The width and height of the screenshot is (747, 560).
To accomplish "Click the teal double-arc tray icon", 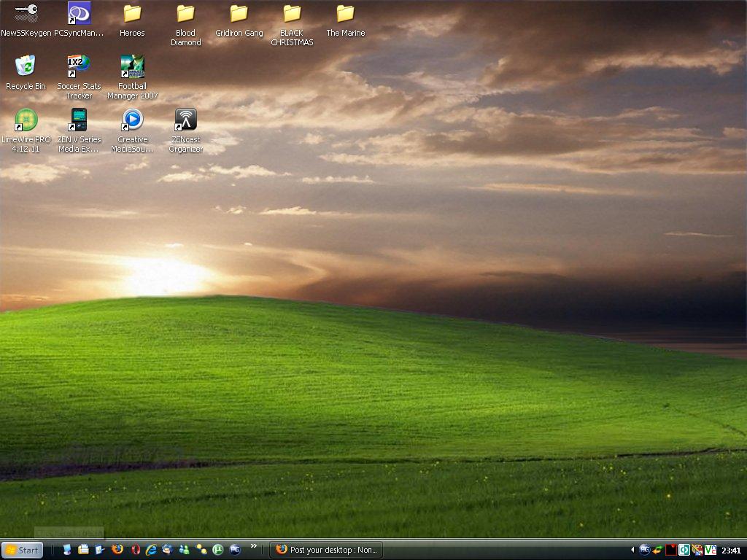I will click(684, 550).
